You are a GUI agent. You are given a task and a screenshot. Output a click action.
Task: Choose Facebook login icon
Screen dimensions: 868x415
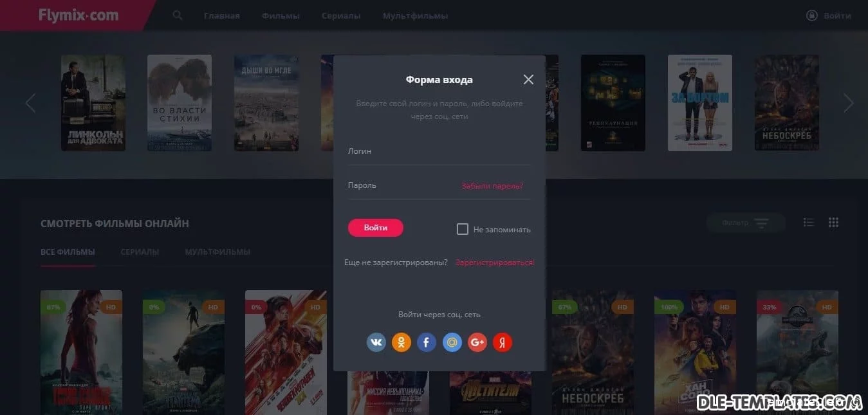tap(427, 342)
